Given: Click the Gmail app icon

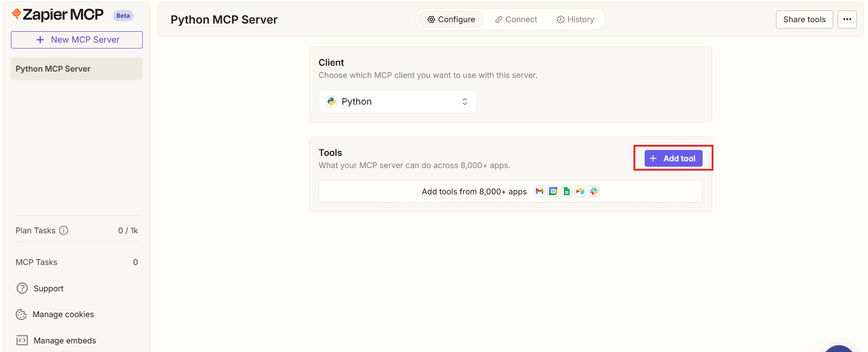Looking at the screenshot, I should pyautogui.click(x=539, y=192).
